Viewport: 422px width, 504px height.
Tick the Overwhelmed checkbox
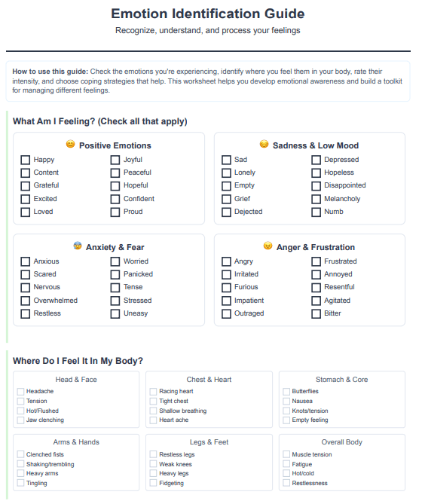click(26, 301)
